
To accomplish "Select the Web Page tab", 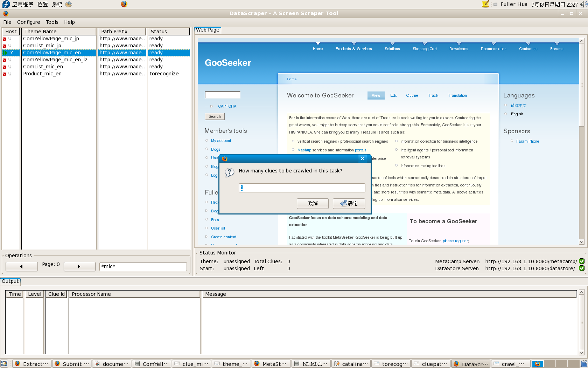I will [x=208, y=30].
